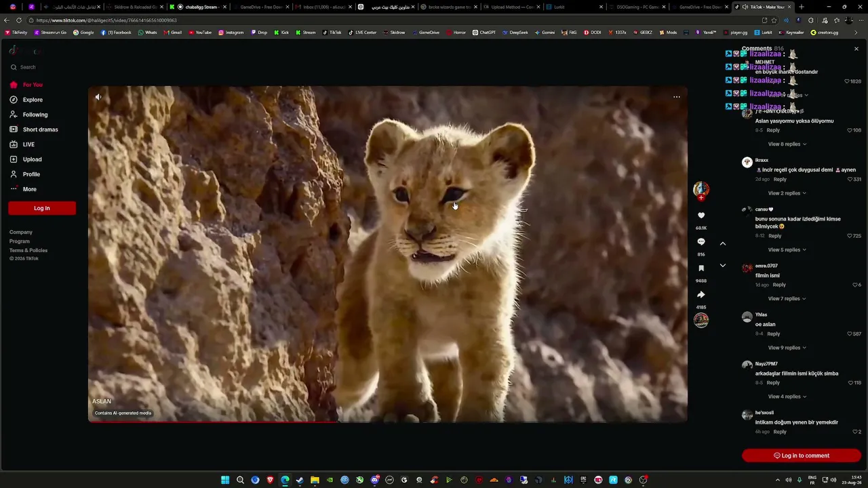Screen dimensions: 868x488
Task: Expand View 5 replies under cansu
Action: (x=787, y=249)
